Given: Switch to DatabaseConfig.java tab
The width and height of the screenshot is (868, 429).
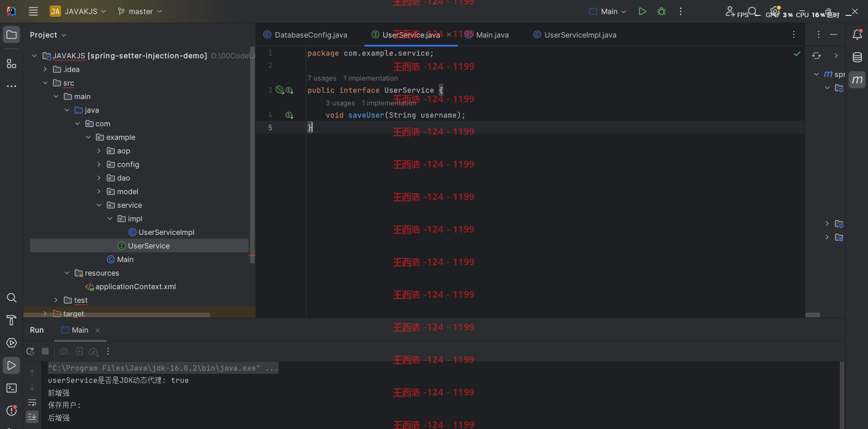Looking at the screenshot, I should coord(305,35).
